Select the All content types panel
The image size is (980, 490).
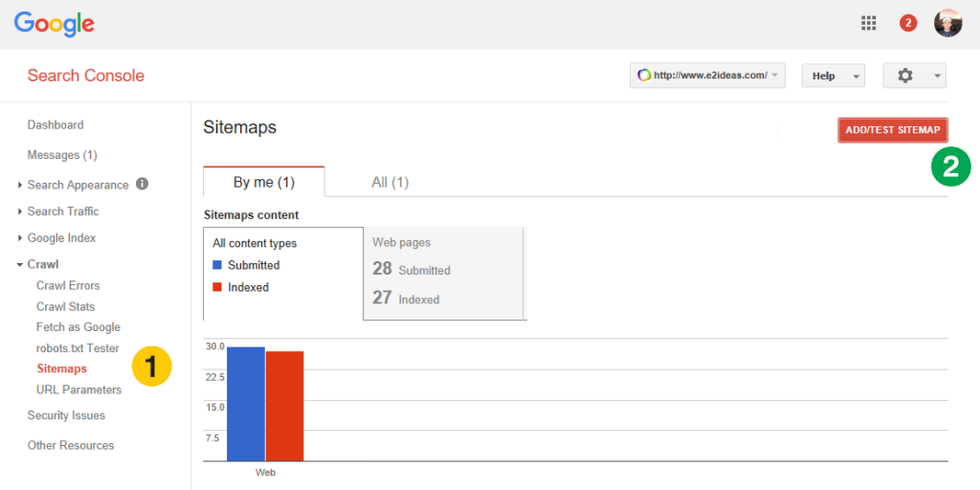click(283, 274)
